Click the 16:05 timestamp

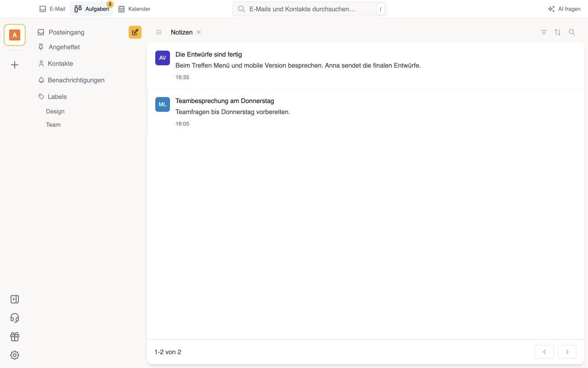click(x=182, y=124)
